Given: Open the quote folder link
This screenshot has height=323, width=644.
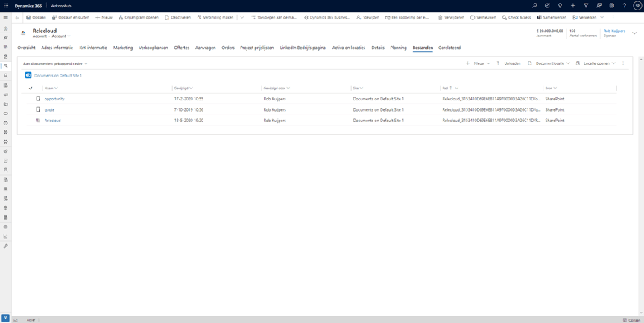Looking at the screenshot, I should (49, 110).
